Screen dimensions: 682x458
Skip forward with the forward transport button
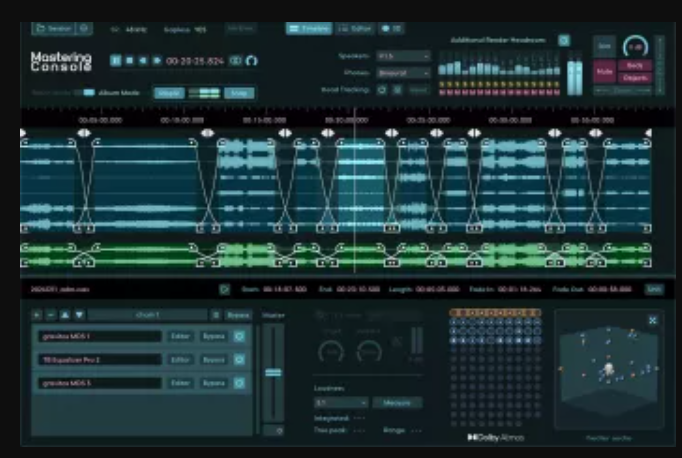point(157,60)
